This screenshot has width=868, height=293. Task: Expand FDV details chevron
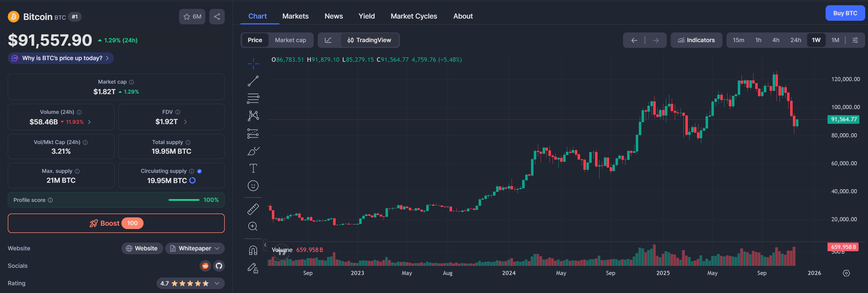click(185, 122)
